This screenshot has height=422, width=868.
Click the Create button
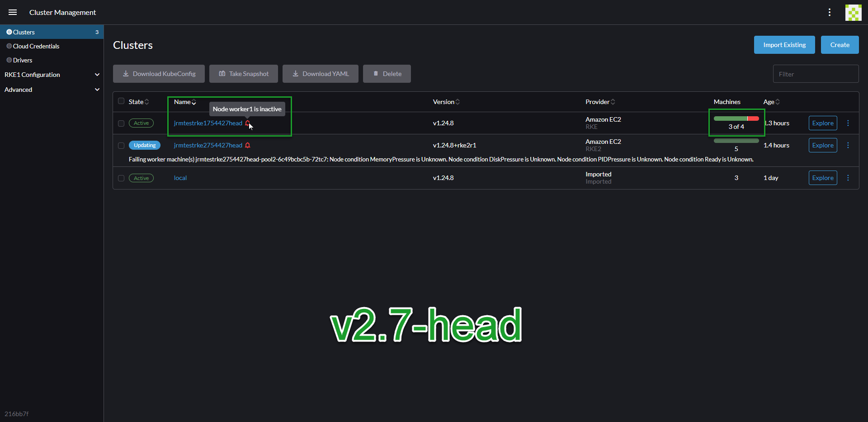click(840, 45)
